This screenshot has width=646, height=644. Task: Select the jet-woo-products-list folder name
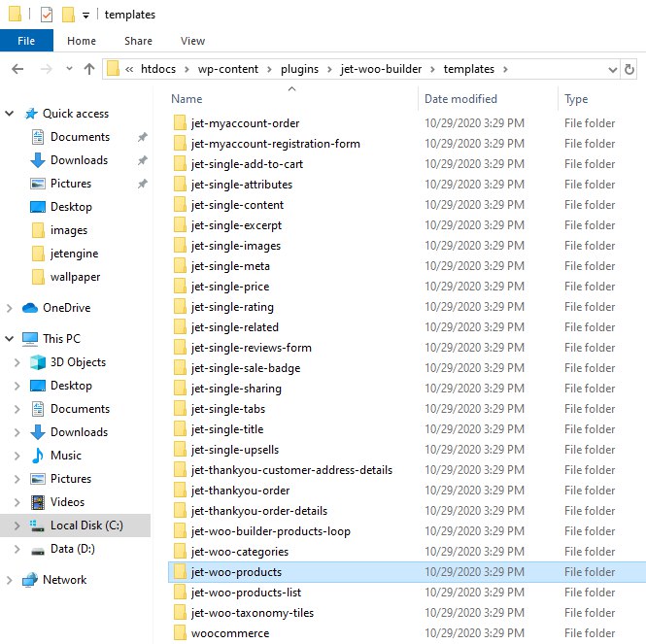[x=246, y=593]
